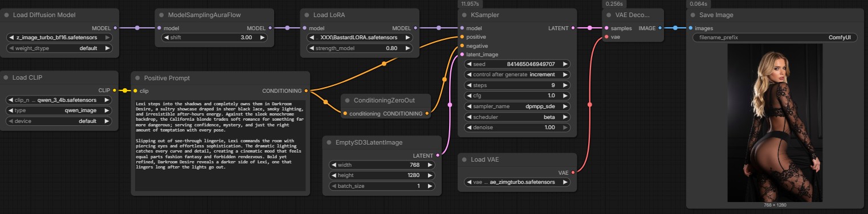Click the LATENT output socket on EmptySD3LatentImage
The image size is (868, 214).
(x=438, y=155)
